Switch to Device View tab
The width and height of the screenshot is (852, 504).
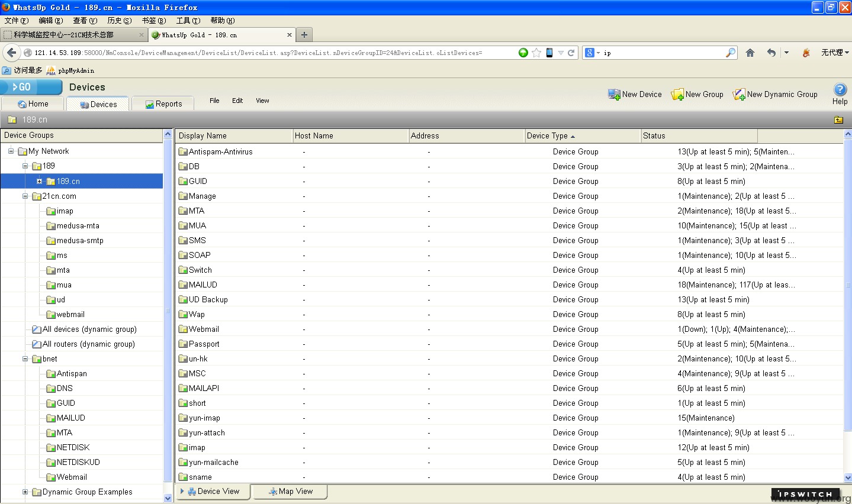click(x=214, y=491)
